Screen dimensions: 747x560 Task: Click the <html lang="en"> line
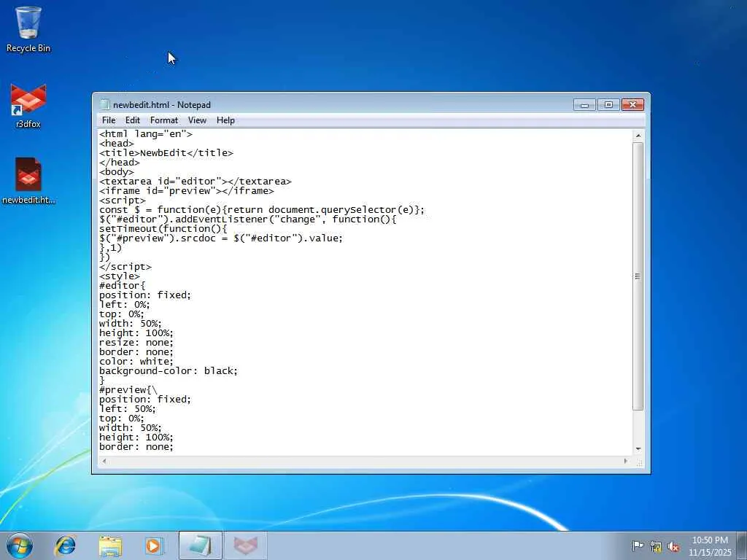146,134
